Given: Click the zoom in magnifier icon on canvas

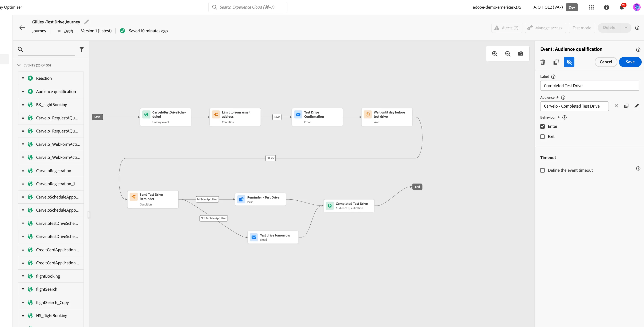Looking at the screenshot, I should pos(494,54).
